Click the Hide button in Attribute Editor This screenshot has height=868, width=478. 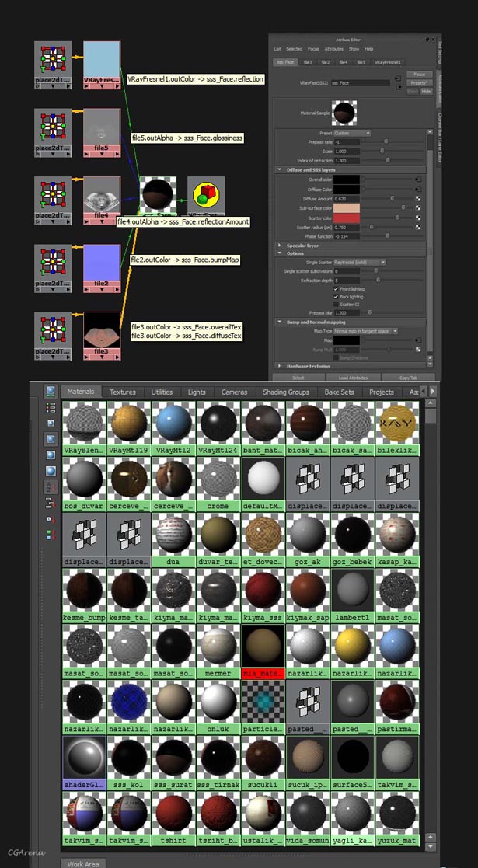point(426,91)
